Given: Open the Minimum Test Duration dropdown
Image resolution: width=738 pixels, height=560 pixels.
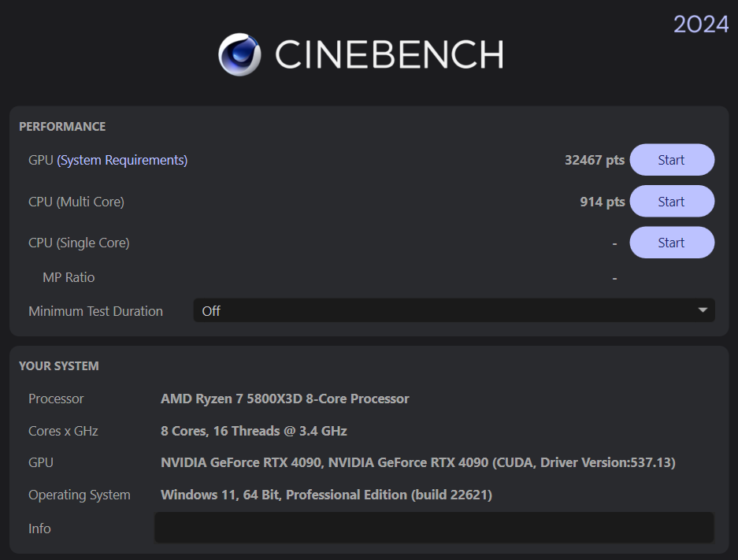Looking at the screenshot, I should point(454,310).
